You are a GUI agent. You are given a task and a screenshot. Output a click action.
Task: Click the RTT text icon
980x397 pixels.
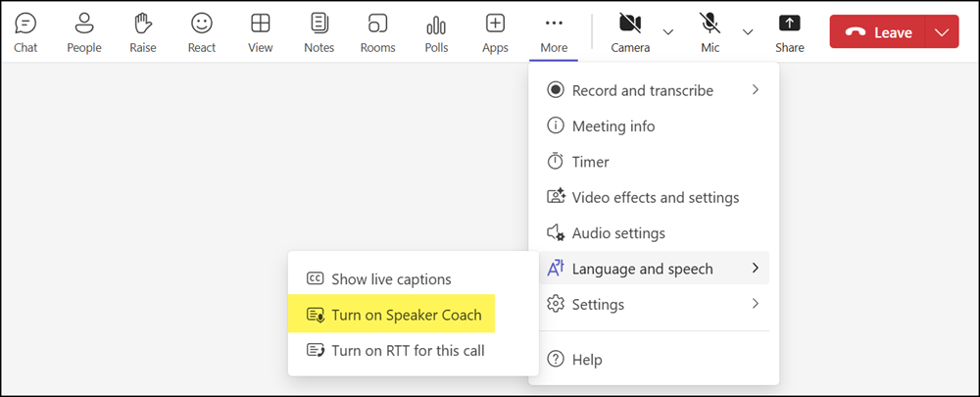(316, 350)
